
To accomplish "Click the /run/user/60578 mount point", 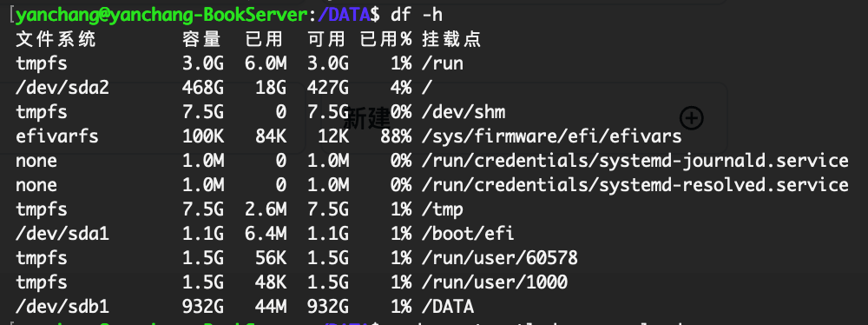I will click(500, 258).
